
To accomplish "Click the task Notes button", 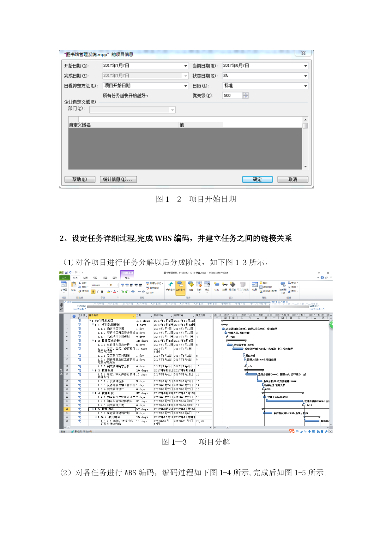I will [264, 283].
